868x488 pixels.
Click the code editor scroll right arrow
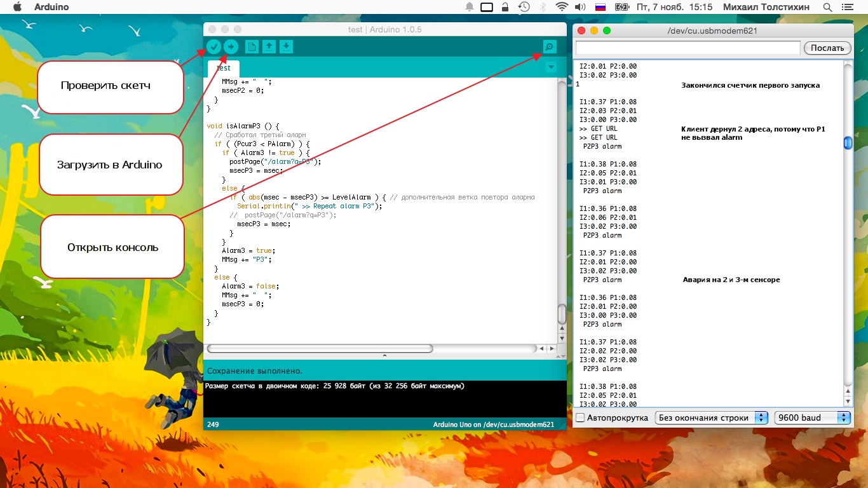point(552,348)
